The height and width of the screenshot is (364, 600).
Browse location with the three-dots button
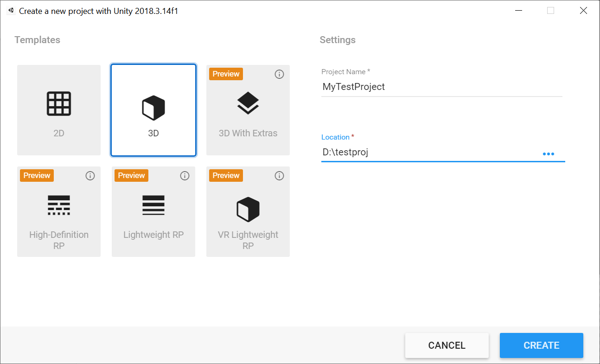(x=549, y=154)
